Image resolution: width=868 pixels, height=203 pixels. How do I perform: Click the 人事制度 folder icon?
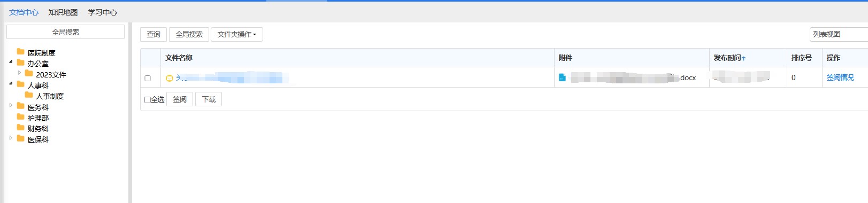[29, 95]
